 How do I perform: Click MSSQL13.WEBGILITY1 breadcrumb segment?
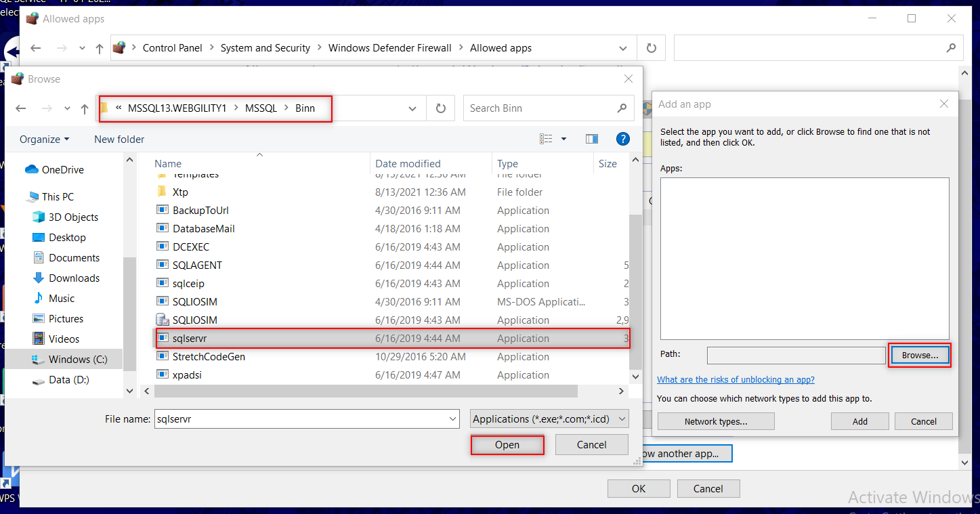177,108
